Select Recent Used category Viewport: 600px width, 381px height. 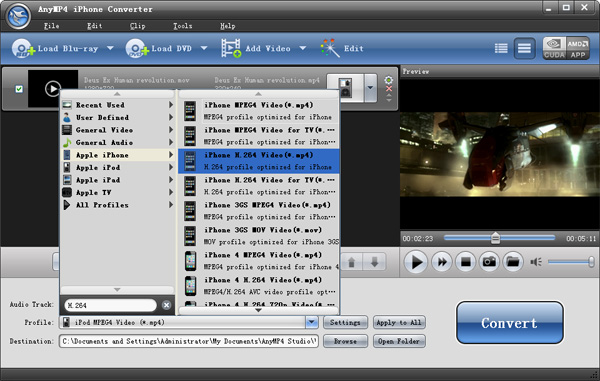(x=117, y=105)
